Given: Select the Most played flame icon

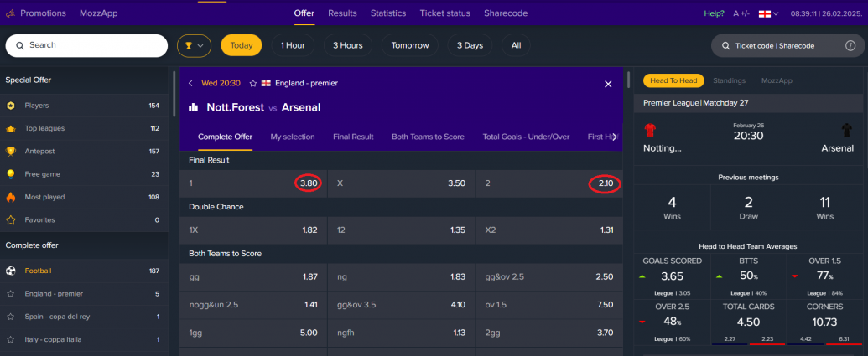Looking at the screenshot, I should tap(11, 197).
